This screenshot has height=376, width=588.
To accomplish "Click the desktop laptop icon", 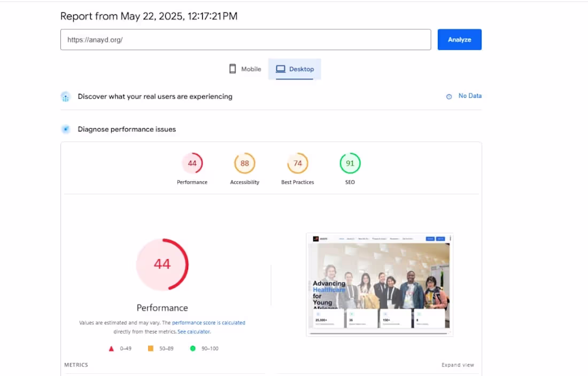I will point(281,69).
